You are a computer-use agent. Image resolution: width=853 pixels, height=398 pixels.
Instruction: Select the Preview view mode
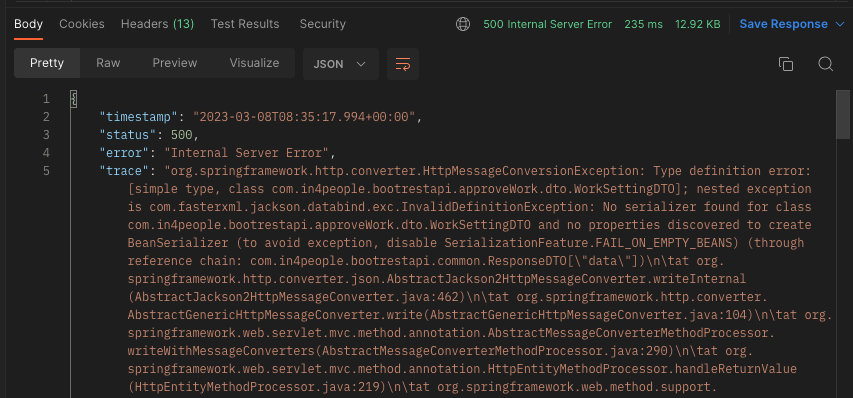(x=175, y=63)
